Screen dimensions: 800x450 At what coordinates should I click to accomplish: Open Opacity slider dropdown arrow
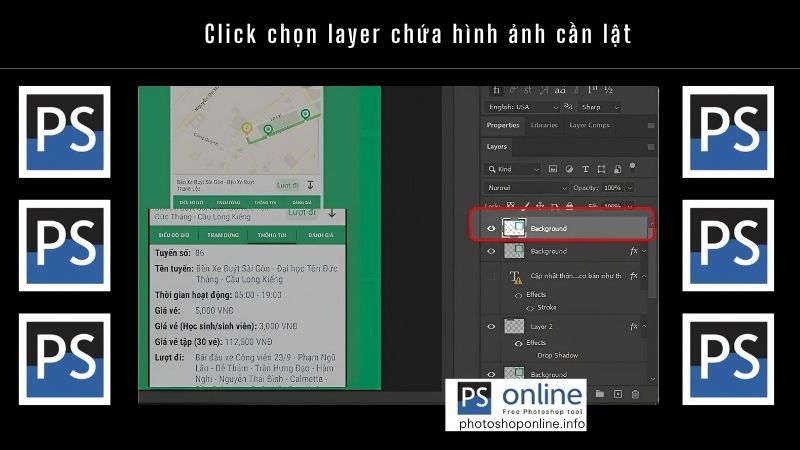coord(630,188)
